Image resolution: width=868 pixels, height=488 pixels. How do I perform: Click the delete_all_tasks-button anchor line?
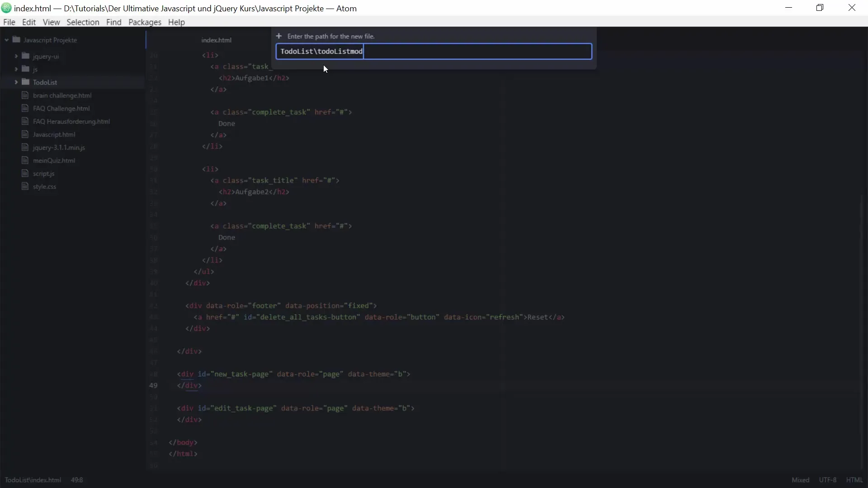coord(379,317)
